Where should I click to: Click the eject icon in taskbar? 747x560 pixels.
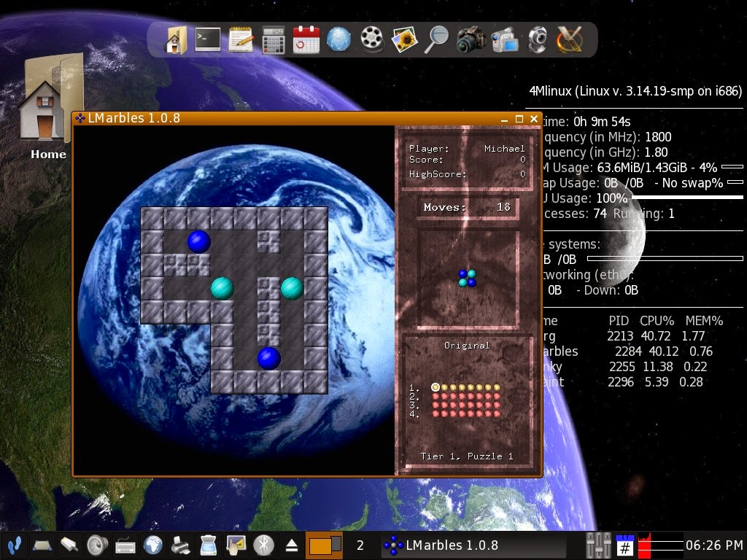[x=292, y=545]
